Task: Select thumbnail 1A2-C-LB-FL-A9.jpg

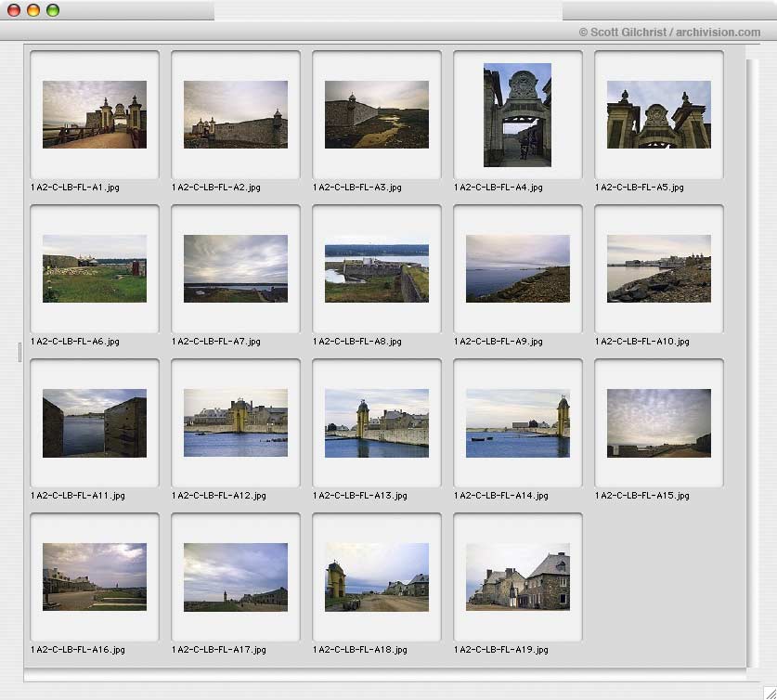Action: [x=518, y=268]
